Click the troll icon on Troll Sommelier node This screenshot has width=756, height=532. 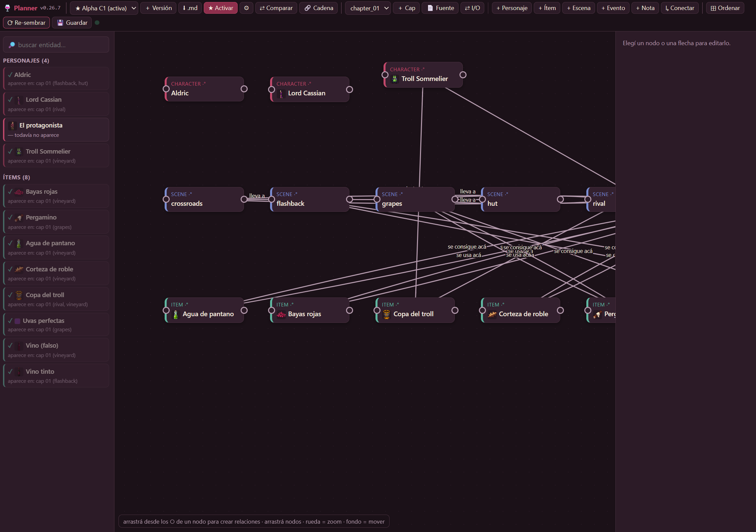pos(395,79)
